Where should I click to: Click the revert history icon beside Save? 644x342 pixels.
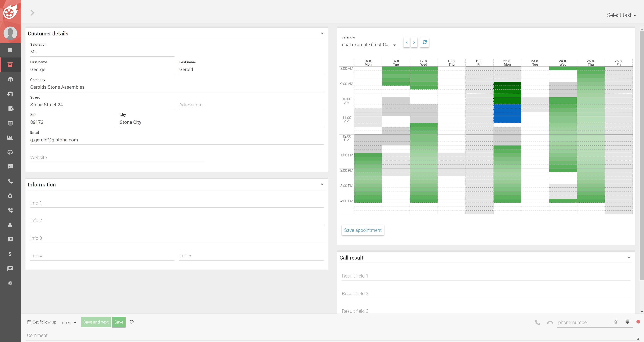pyautogui.click(x=132, y=322)
